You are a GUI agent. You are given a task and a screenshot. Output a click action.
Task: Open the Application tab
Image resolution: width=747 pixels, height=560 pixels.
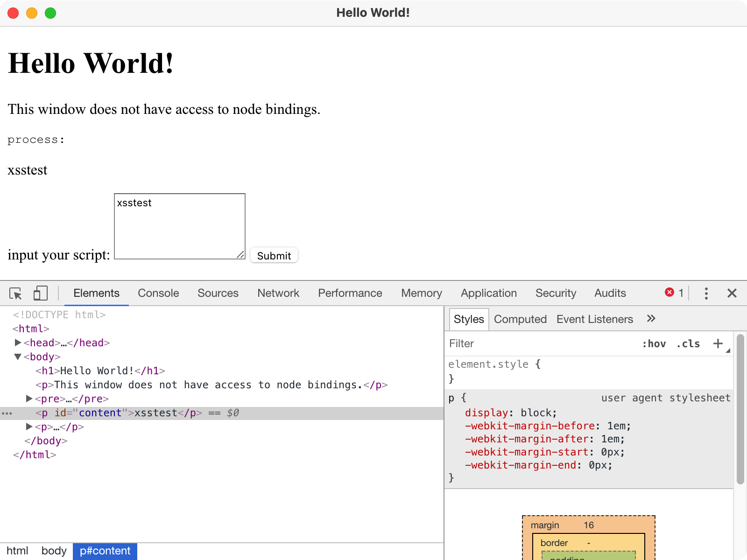489,293
